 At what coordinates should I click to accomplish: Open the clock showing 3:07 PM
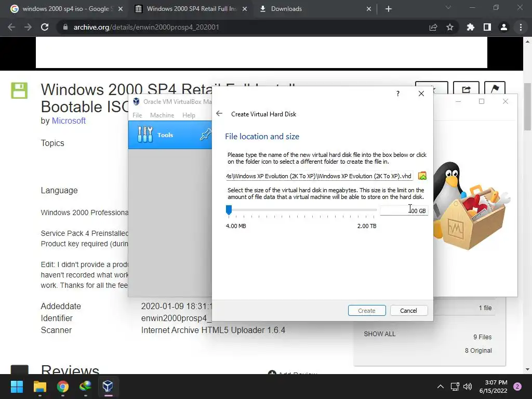pyautogui.click(x=493, y=387)
